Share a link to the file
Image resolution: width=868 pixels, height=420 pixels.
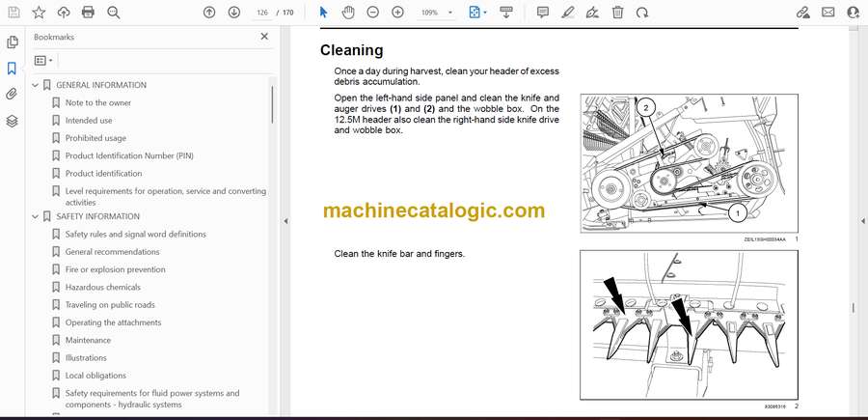[x=803, y=13]
